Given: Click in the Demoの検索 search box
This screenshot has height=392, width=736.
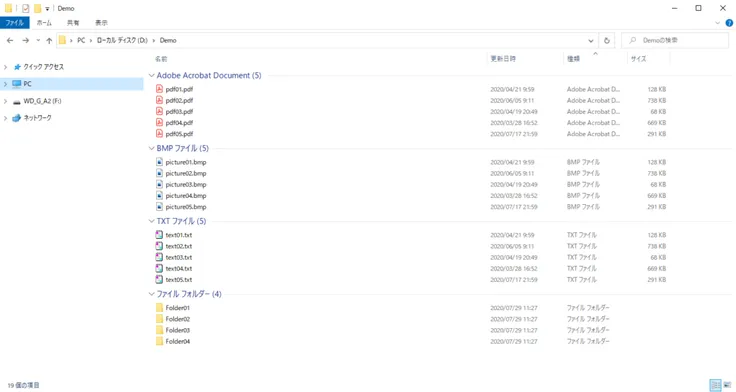Looking at the screenshot, I should click(x=675, y=40).
